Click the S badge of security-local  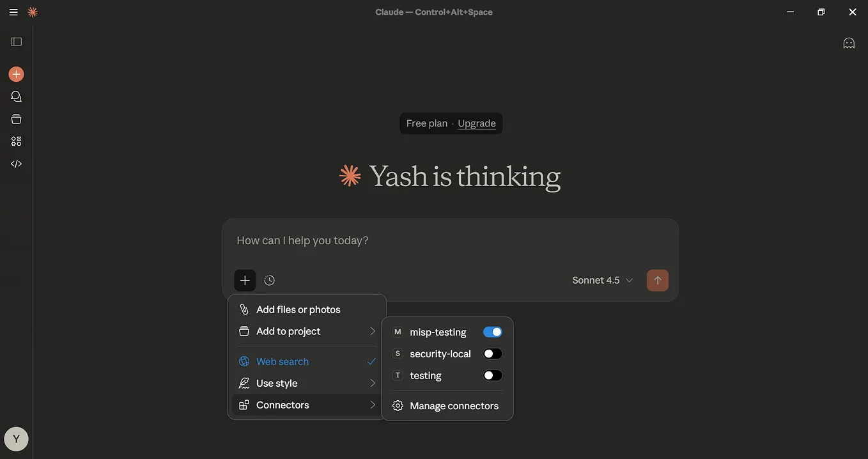coord(398,354)
